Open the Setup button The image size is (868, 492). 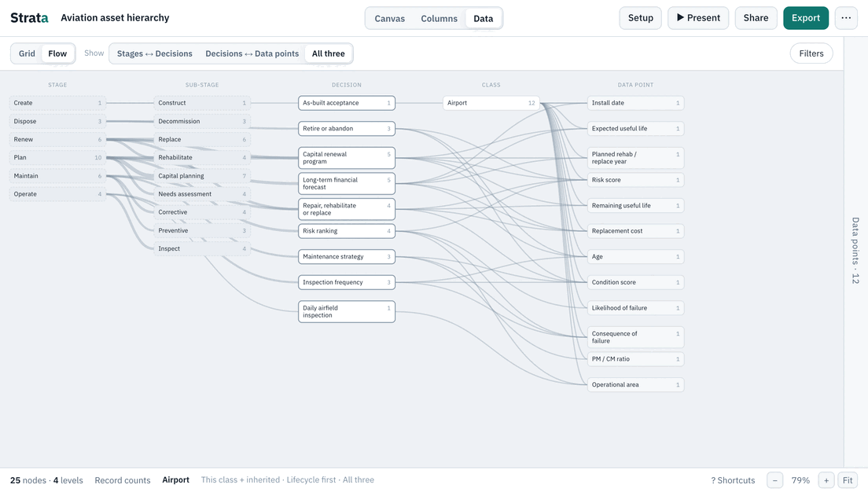pos(641,18)
